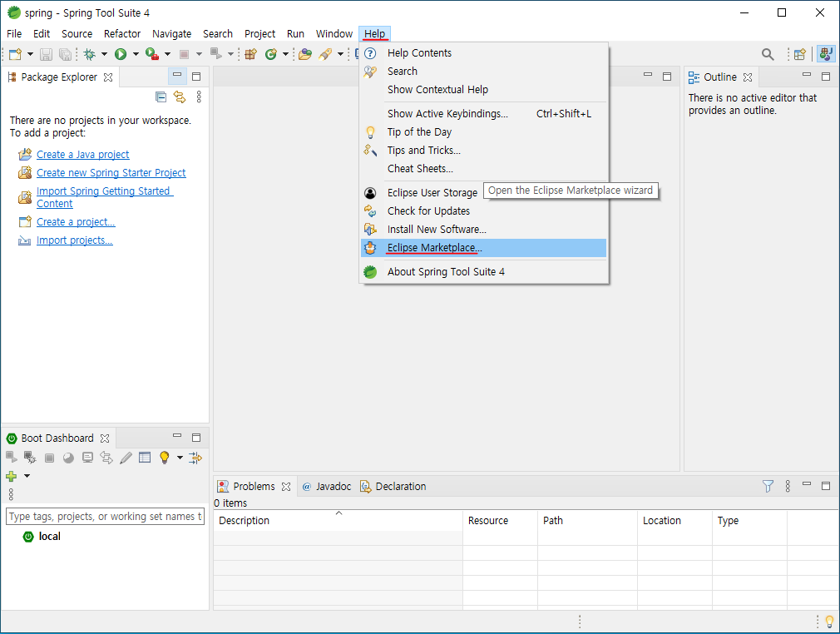Open Package Explorer view menu dots
840x634 pixels.
point(199,97)
